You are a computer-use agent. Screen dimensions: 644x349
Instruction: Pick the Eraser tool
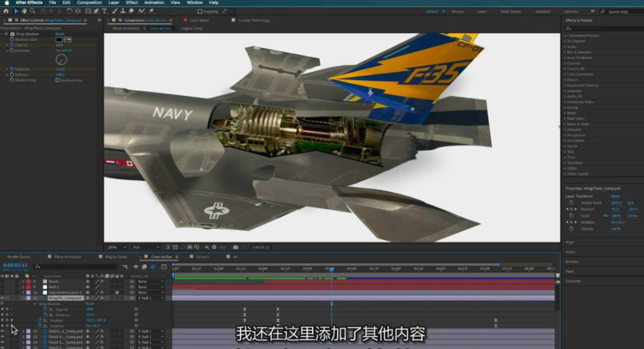point(132,11)
